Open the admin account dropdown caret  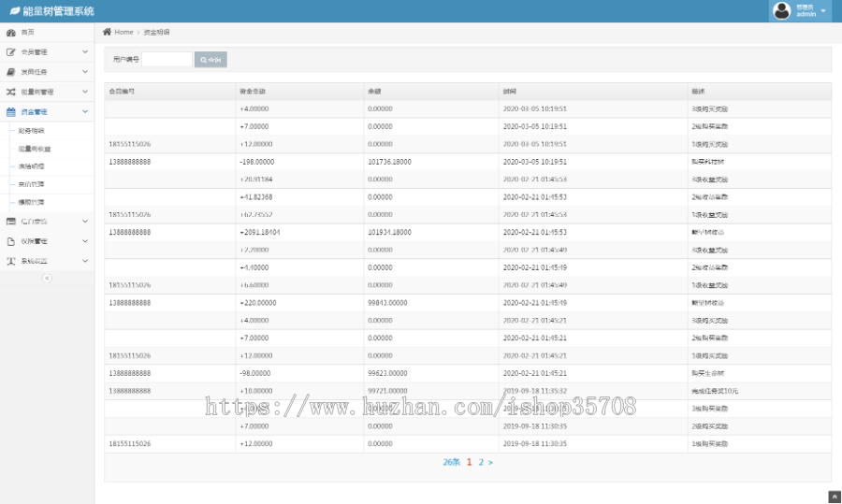(823, 10)
